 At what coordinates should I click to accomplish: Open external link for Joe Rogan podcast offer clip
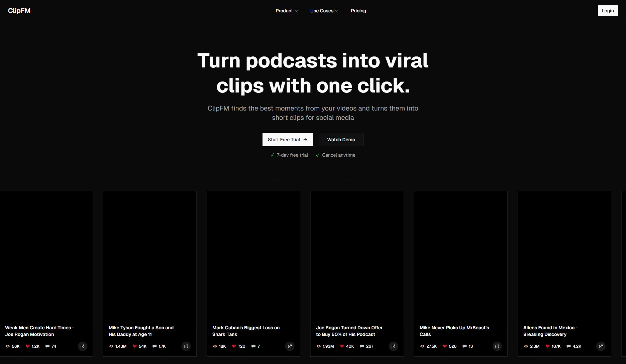394,346
